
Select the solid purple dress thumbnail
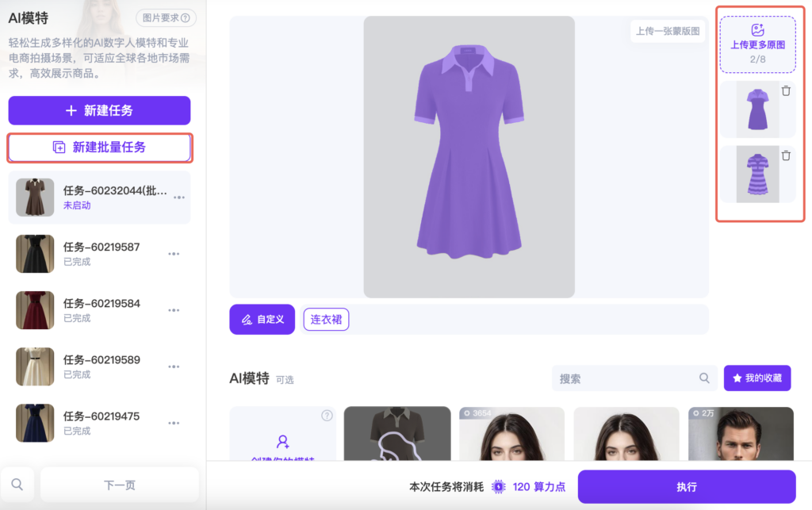click(757, 109)
